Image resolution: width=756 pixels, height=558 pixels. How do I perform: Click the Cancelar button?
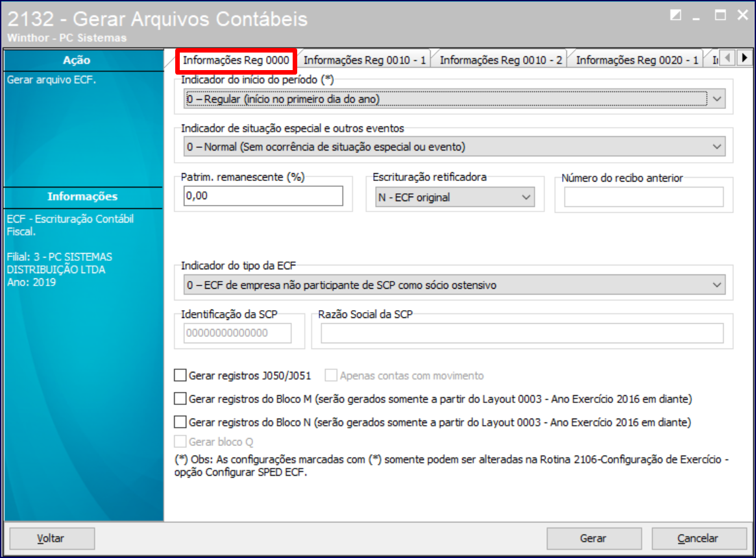(x=699, y=539)
